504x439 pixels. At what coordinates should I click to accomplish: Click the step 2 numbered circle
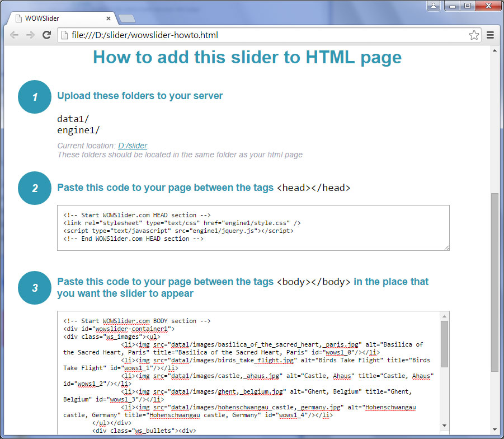tap(35, 188)
